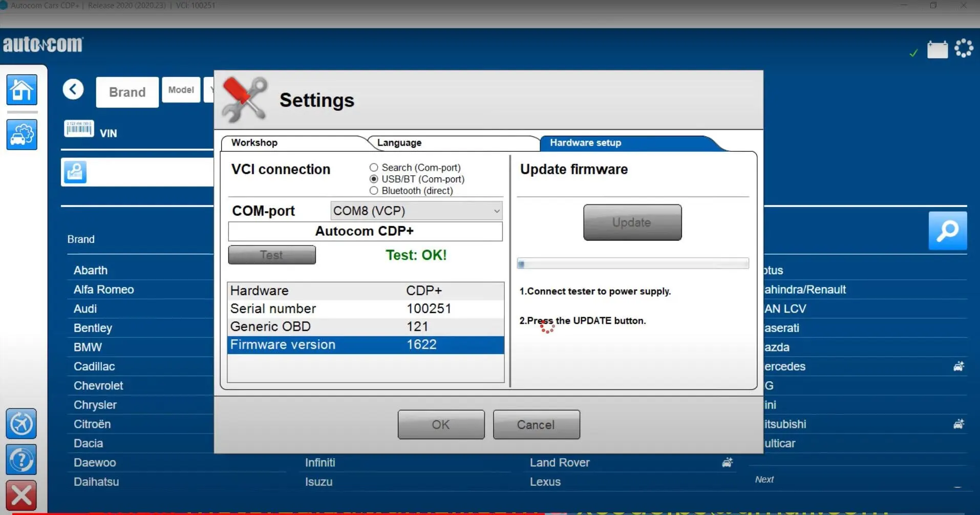
Task: Choose Dacia from the brand list
Action: pyautogui.click(x=88, y=443)
